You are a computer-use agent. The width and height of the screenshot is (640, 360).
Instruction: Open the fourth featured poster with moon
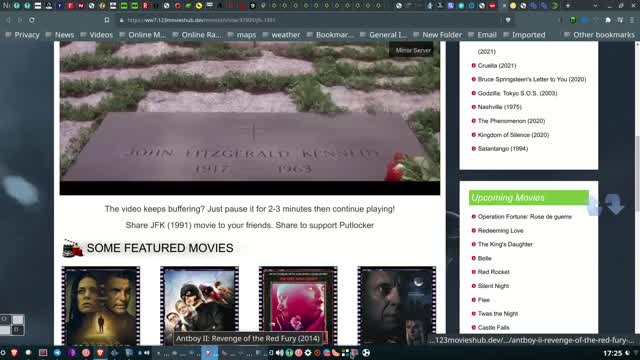397,306
